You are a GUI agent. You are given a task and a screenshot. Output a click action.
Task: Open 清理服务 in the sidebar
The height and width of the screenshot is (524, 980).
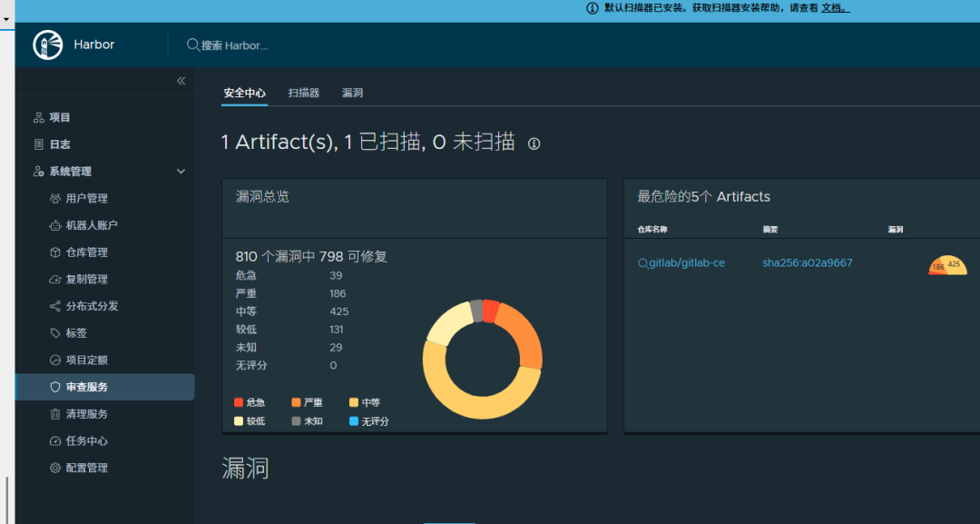click(87, 414)
